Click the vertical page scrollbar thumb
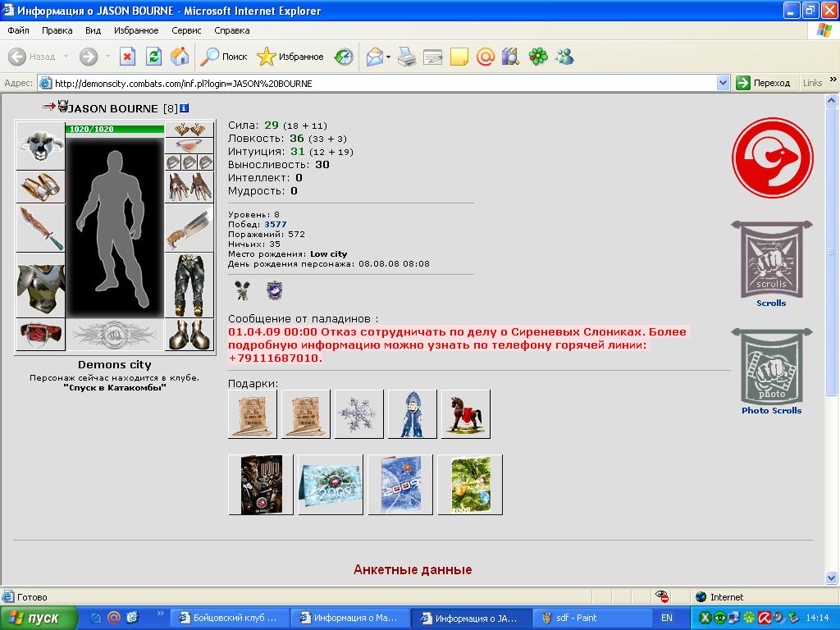840x630 pixels. coord(832,252)
